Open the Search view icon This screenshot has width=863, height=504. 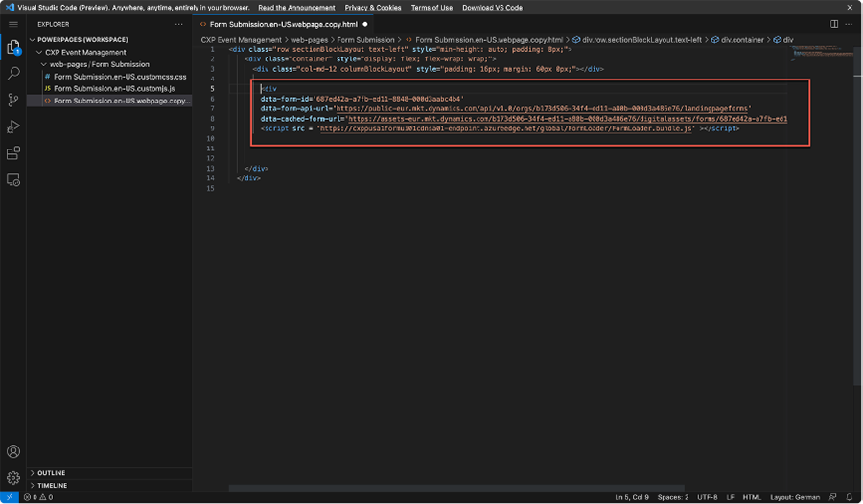click(x=13, y=73)
